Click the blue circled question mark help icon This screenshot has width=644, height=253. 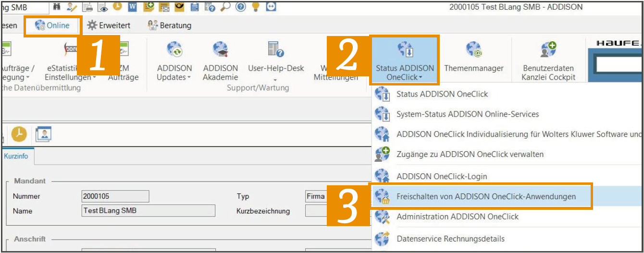pos(241,7)
